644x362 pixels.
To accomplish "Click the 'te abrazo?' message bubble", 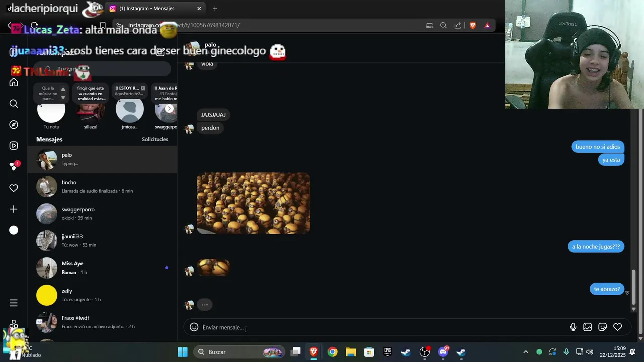I will 607,289.
